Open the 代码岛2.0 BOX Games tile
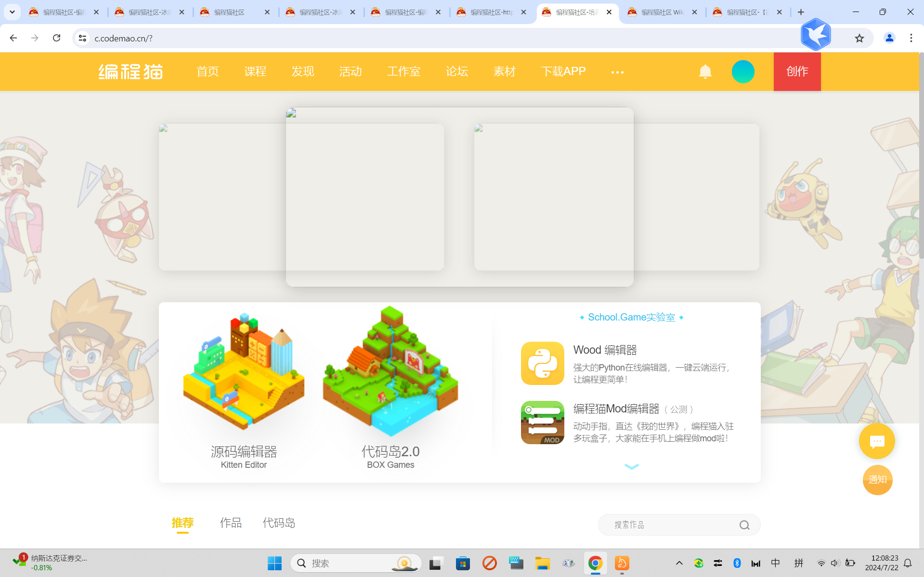Image resolution: width=924 pixels, height=577 pixels. [x=390, y=387]
